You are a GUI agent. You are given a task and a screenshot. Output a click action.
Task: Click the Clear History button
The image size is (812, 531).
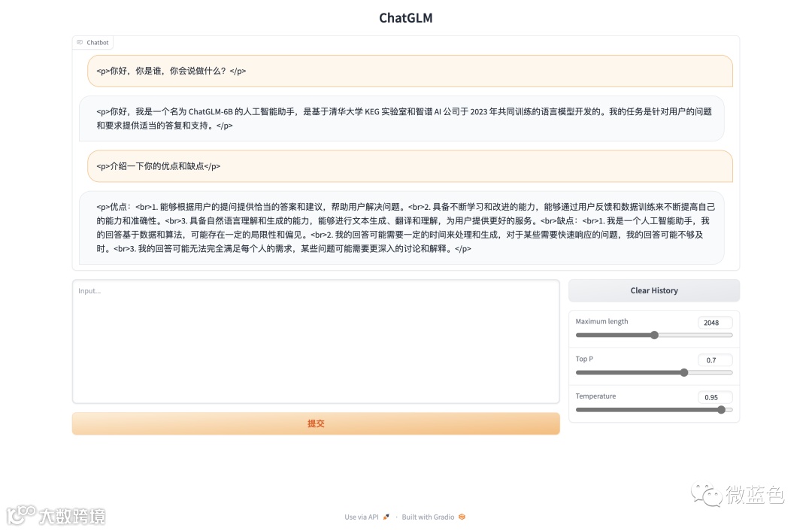click(654, 290)
